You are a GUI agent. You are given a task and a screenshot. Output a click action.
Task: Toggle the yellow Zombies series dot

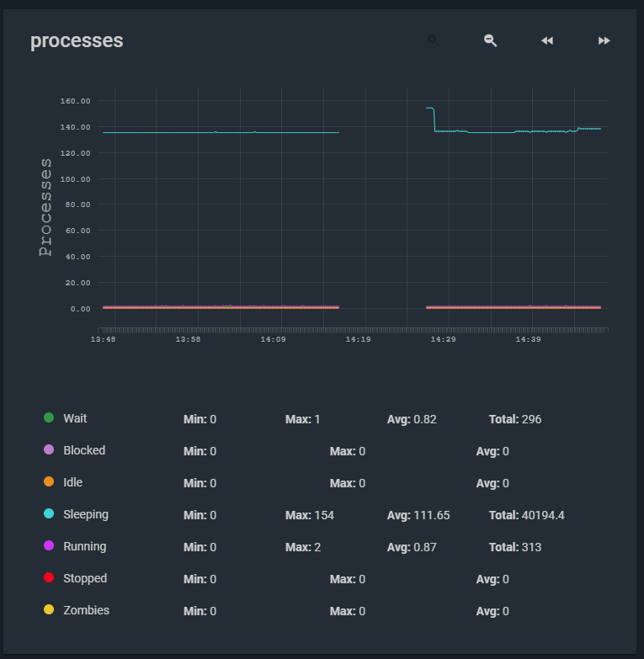coord(49,610)
